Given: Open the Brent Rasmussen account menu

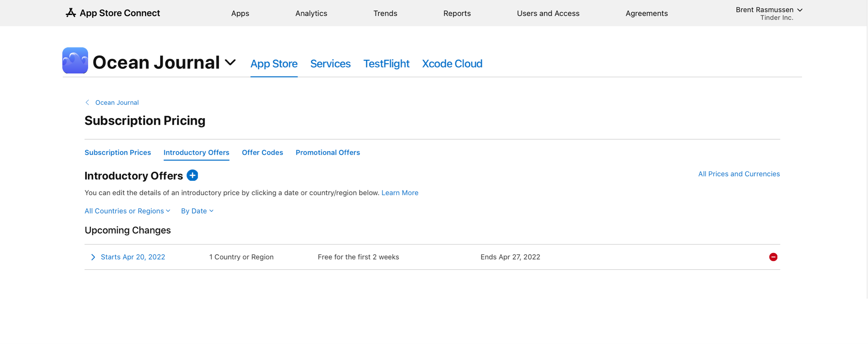Looking at the screenshot, I should (x=768, y=13).
